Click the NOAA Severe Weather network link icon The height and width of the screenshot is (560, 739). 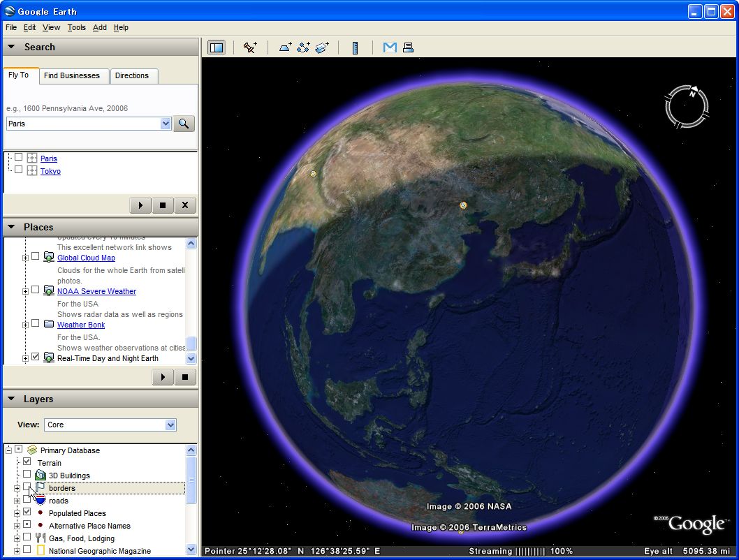(x=48, y=290)
